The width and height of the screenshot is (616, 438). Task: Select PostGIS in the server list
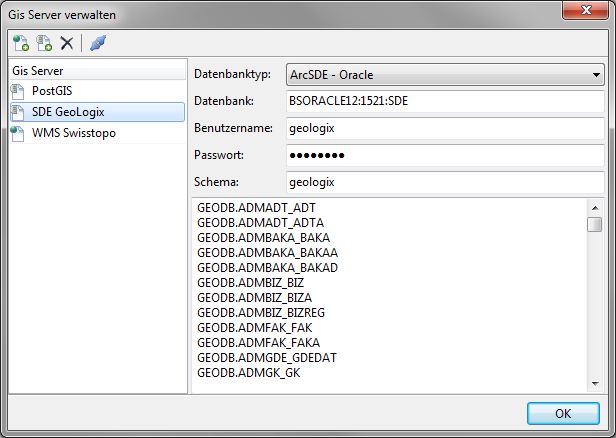click(97, 91)
